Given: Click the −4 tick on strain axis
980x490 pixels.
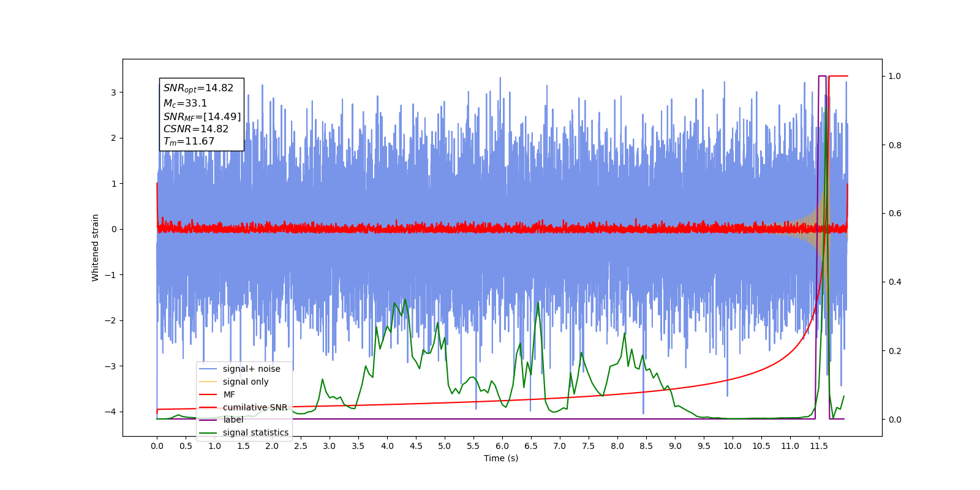Looking at the screenshot, I should click(x=110, y=412).
